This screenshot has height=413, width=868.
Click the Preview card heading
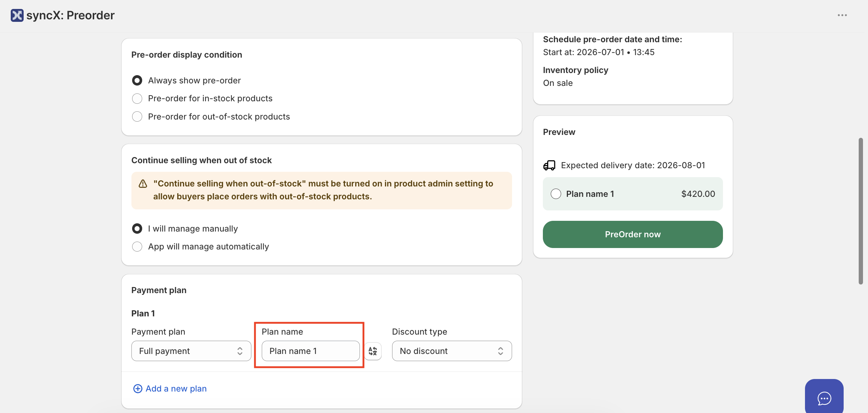tap(559, 132)
